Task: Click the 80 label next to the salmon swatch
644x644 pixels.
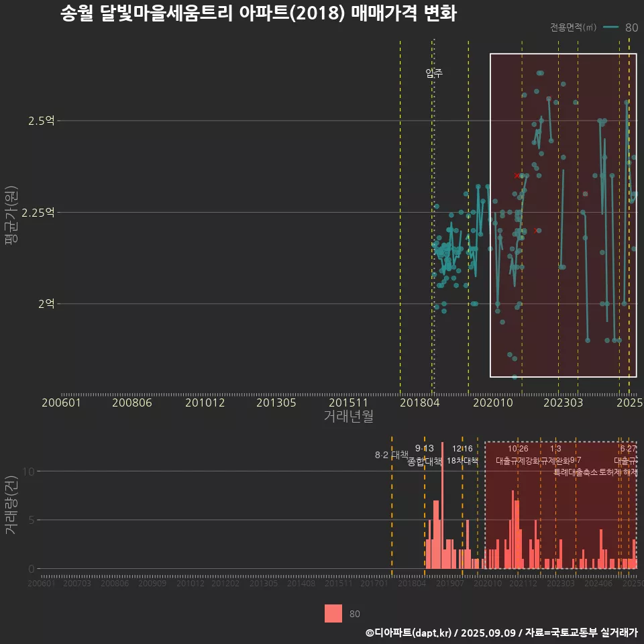Action: click(354, 614)
